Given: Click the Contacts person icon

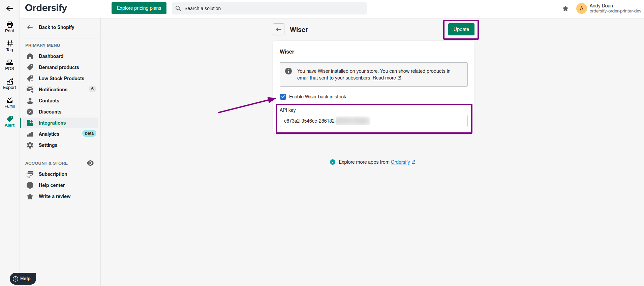Looking at the screenshot, I should [30, 101].
